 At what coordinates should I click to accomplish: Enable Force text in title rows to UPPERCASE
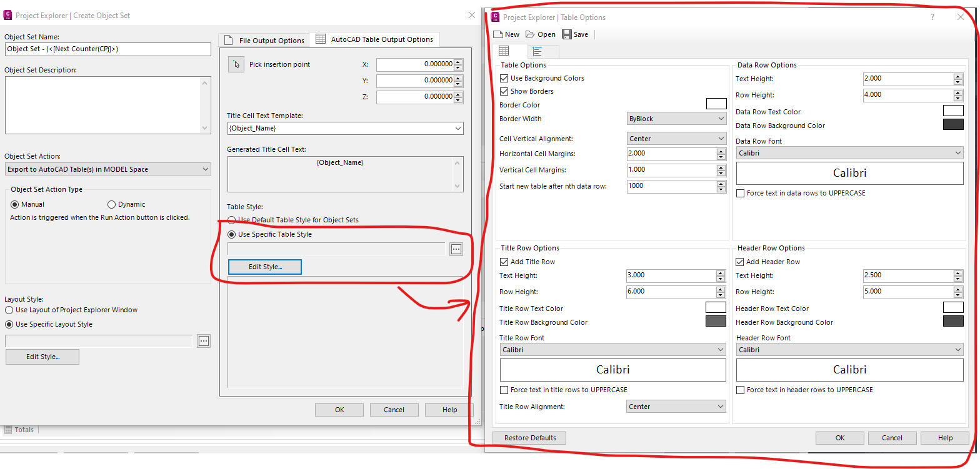click(x=504, y=390)
